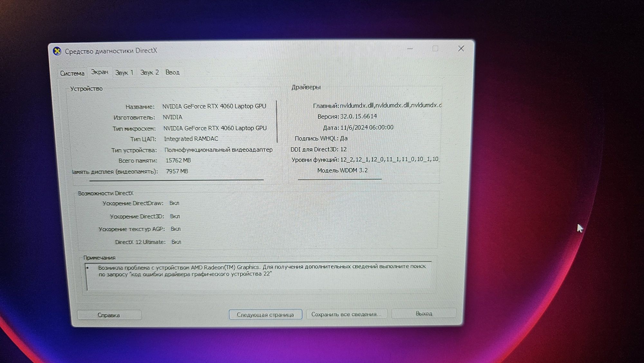The width and height of the screenshot is (644, 363).
Task: Click video memory value 7957 MB
Action: (x=177, y=172)
